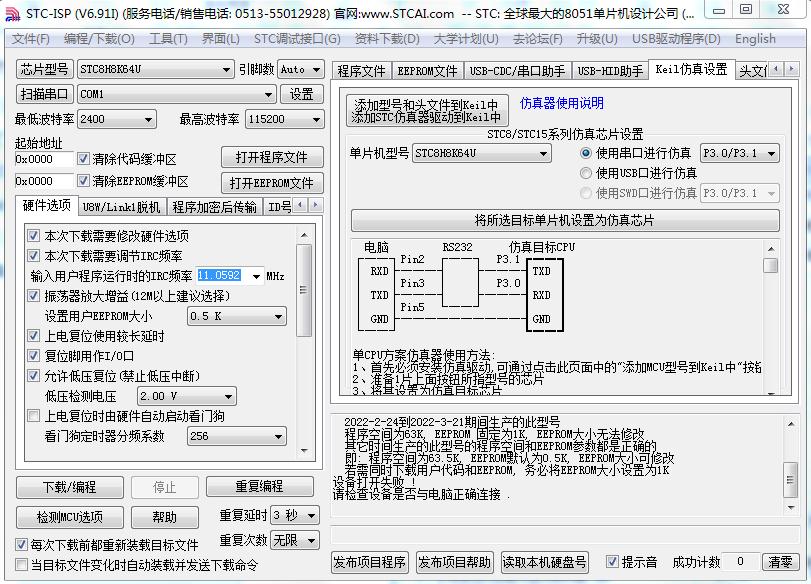
Task: Open 编程/下载(O) menu
Action: point(99,39)
